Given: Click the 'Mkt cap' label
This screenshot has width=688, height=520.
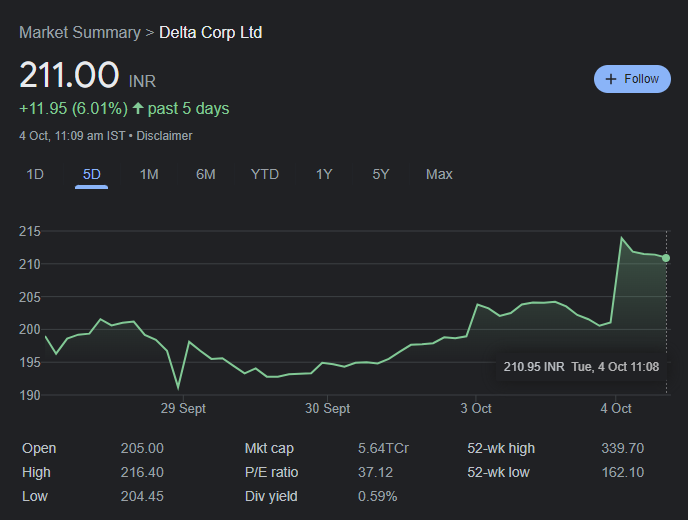Looking at the screenshot, I should pos(269,448).
